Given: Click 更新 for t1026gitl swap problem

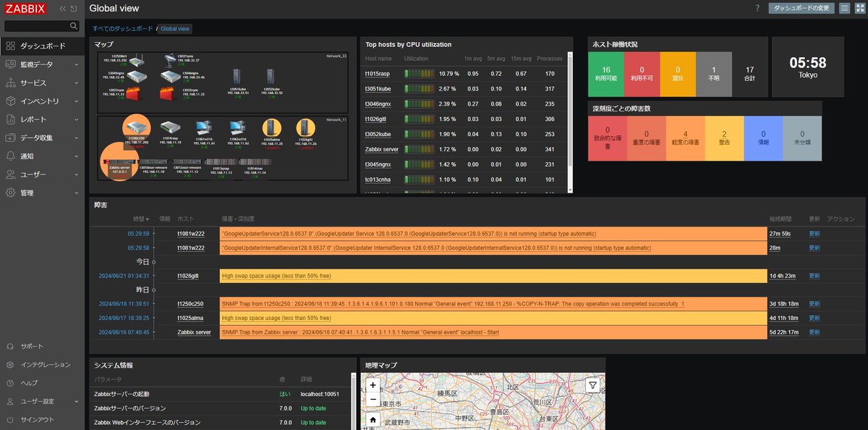Looking at the screenshot, I should click(x=814, y=276).
